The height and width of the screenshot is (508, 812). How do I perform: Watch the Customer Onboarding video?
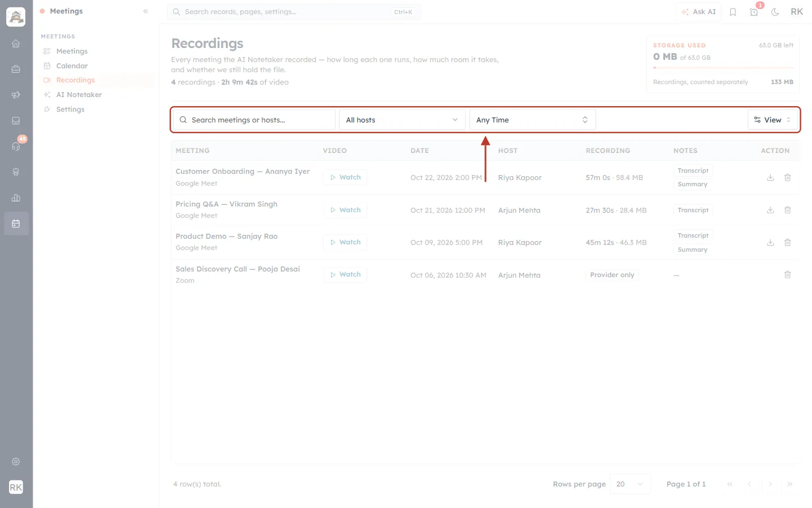345,177
